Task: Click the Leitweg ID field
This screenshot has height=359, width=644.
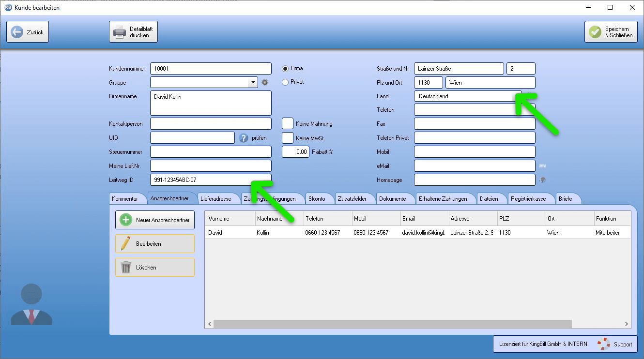Action: click(211, 180)
